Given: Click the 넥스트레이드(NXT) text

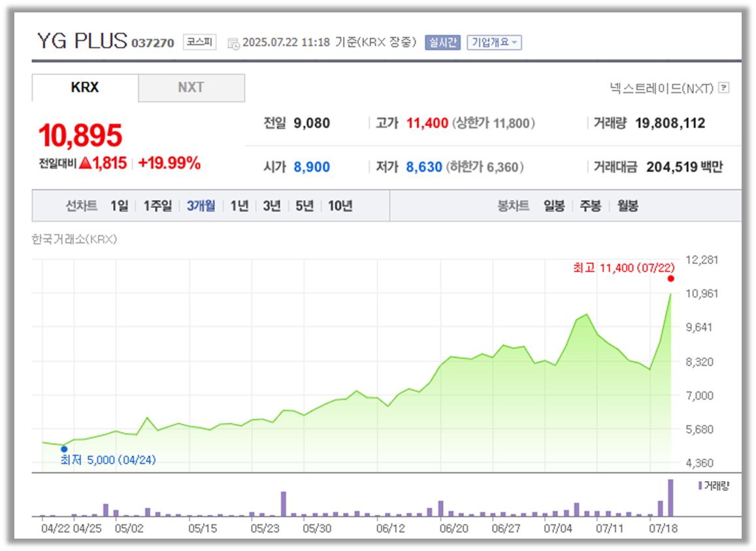Looking at the screenshot, I should 661,88.
